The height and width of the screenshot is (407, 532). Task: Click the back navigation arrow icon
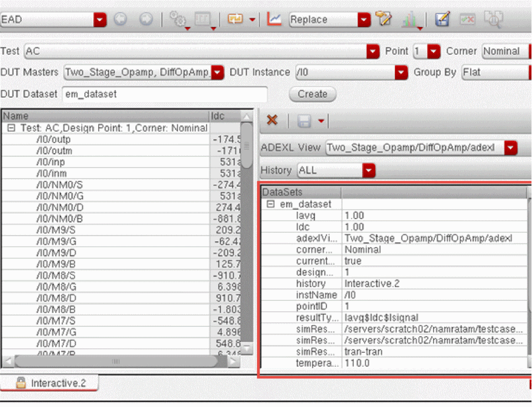tap(120, 19)
